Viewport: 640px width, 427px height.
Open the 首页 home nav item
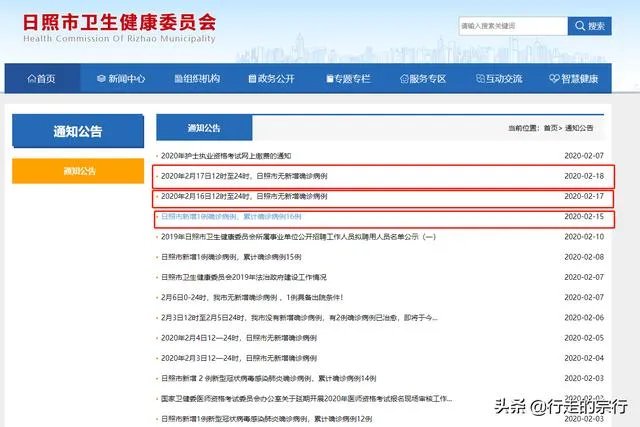click(42, 79)
